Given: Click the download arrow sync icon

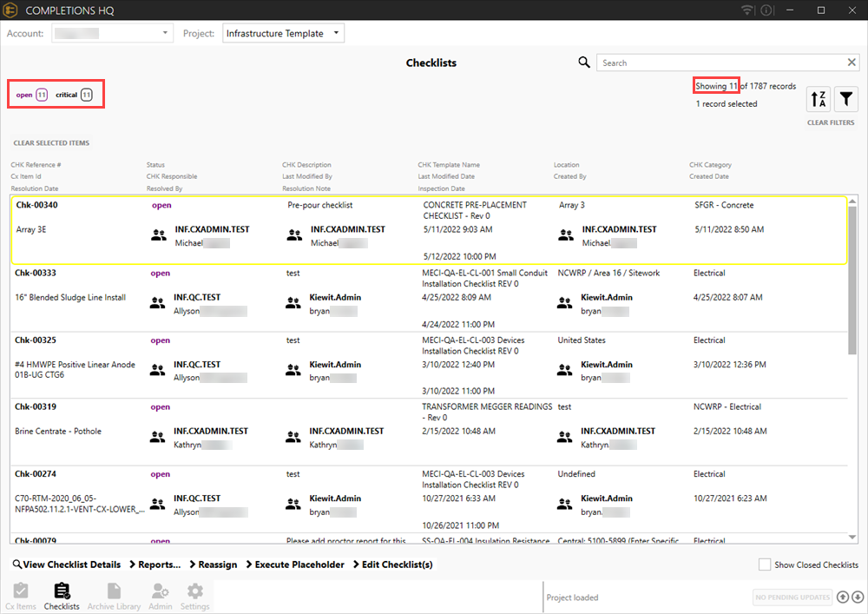Looking at the screenshot, I should (857, 597).
